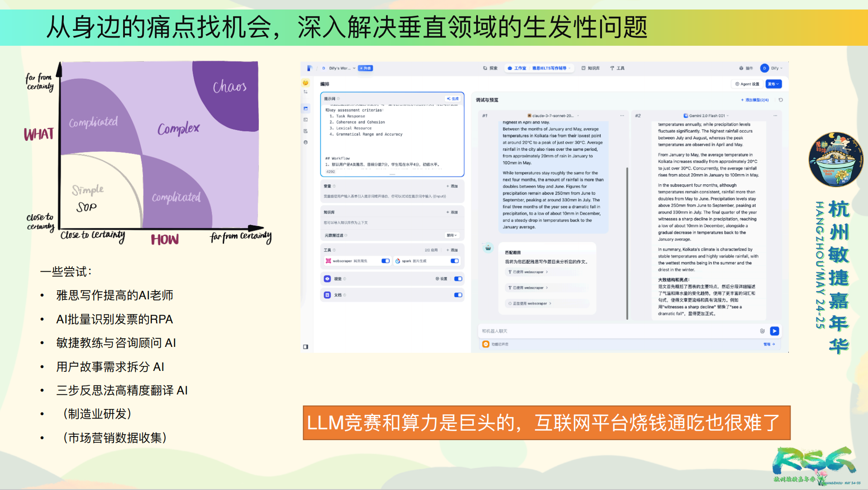Switch to the 工作室 studio tab

tap(517, 68)
